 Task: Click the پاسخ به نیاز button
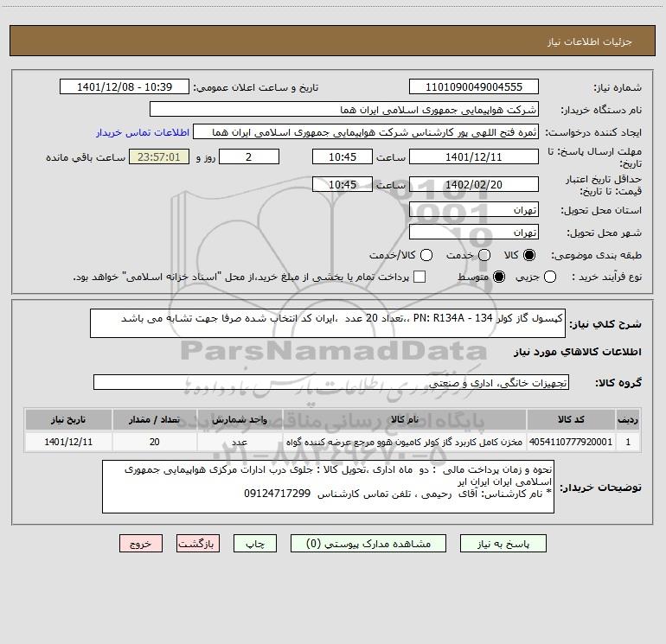click(x=503, y=544)
